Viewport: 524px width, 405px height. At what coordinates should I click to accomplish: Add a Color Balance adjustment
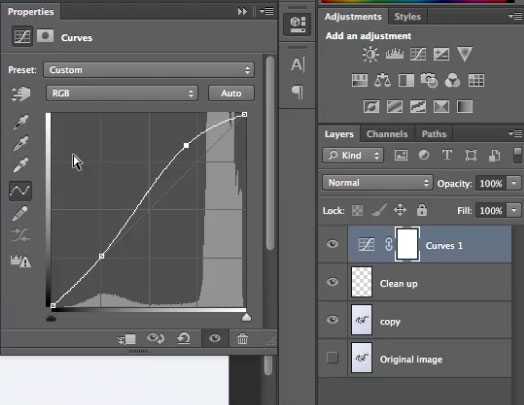tap(382, 81)
